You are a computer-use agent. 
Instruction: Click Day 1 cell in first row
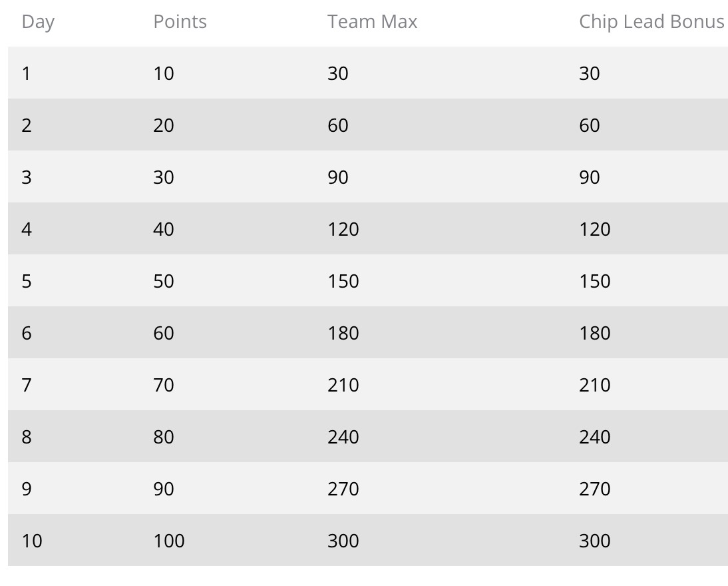point(27,73)
